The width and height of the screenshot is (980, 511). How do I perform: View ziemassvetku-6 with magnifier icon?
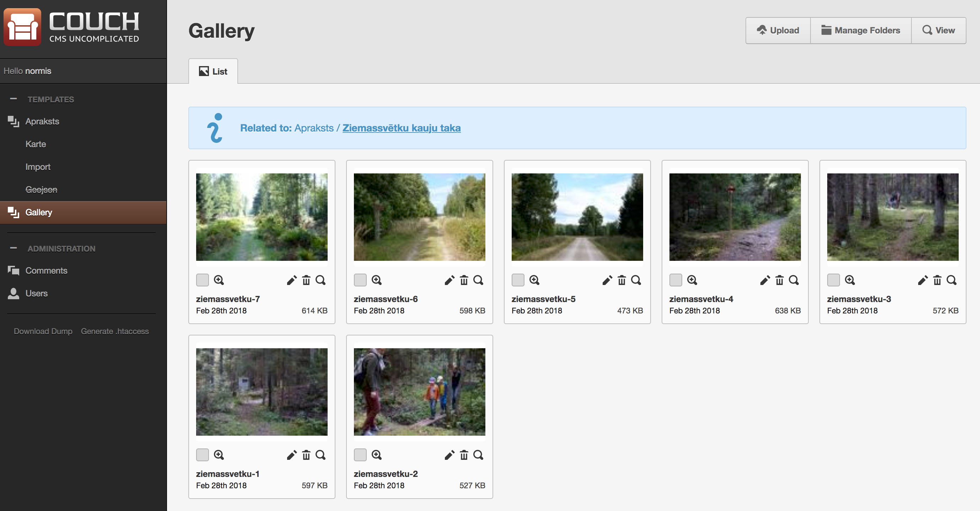point(479,280)
